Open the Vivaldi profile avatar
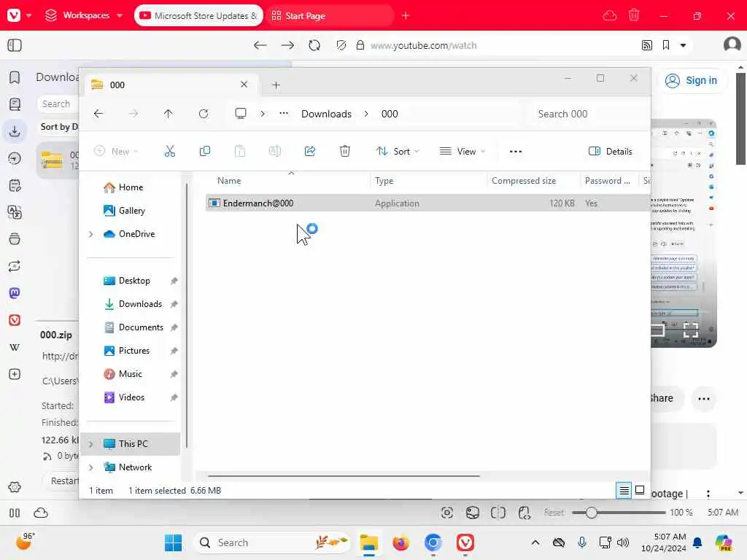Viewport: 747px width, 560px height. pos(732,44)
